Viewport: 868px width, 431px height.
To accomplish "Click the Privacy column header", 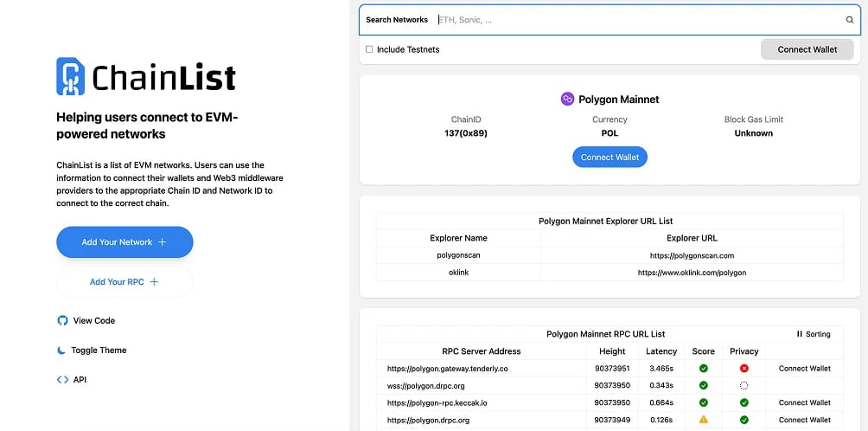I will [x=744, y=351].
